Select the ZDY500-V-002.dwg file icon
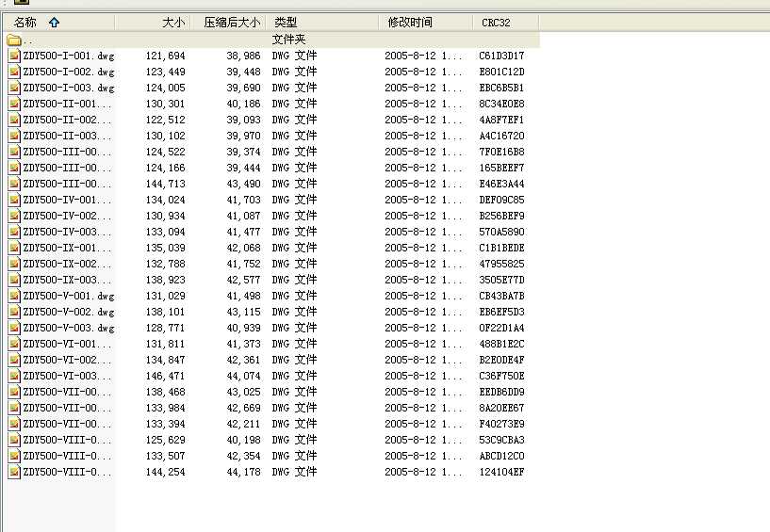This screenshot has width=770, height=532. 14,312
